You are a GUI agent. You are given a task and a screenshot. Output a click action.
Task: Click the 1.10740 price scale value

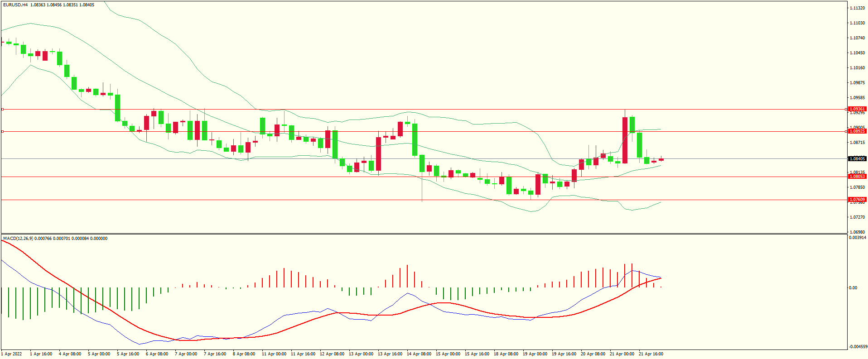858,38
